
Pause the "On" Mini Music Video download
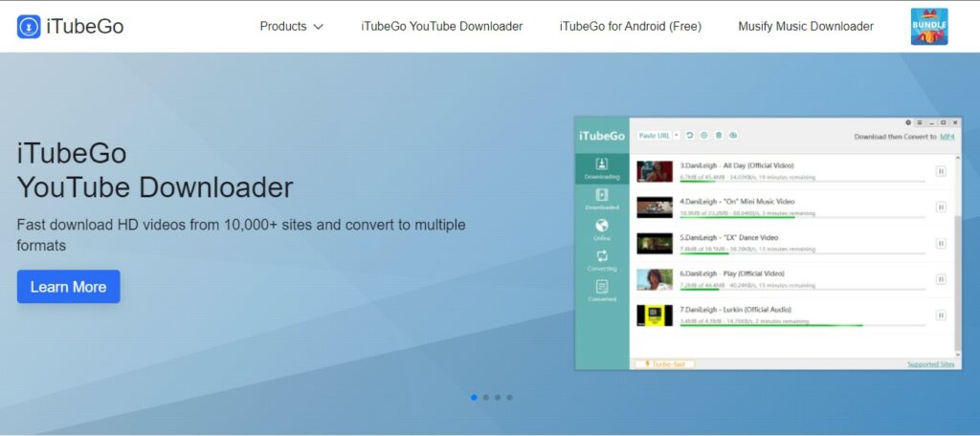(941, 207)
